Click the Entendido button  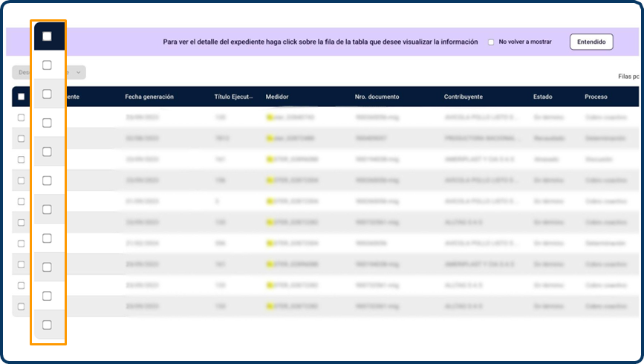click(591, 42)
